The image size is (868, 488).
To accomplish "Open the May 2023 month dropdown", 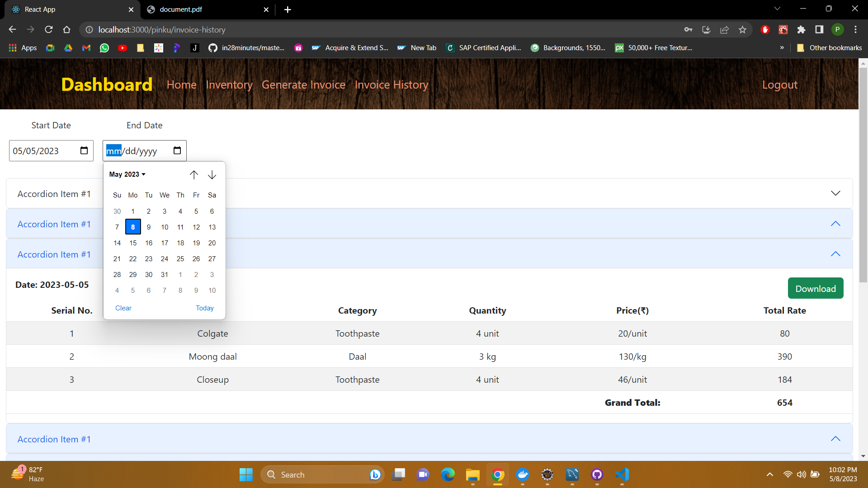I will pos(127,174).
